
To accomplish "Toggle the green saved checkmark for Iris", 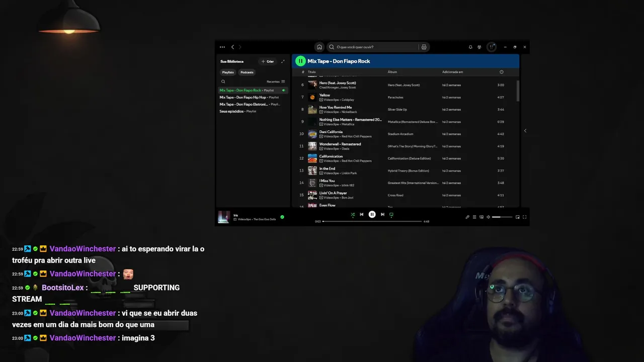I will tap(282, 217).
